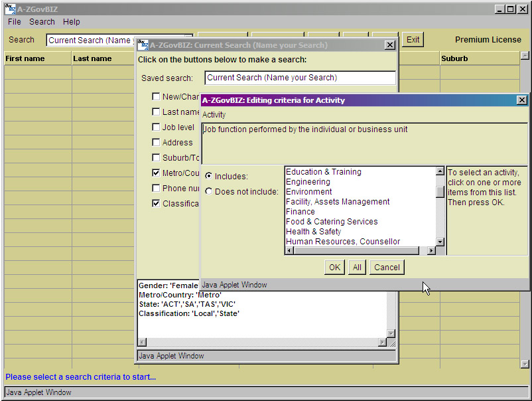Image resolution: width=532 pixels, height=401 pixels.
Task: Select Health & Safety activity
Action: [360, 232]
